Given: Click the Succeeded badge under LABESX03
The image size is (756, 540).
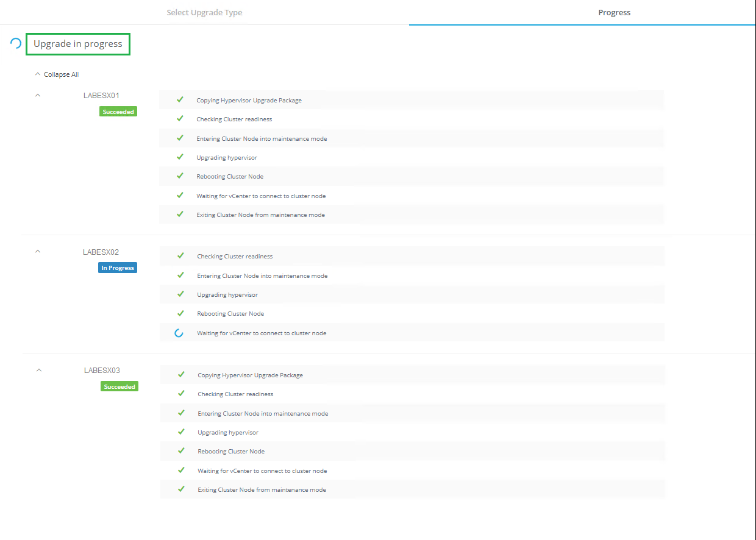Looking at the screenshot, I should [119, 386].
